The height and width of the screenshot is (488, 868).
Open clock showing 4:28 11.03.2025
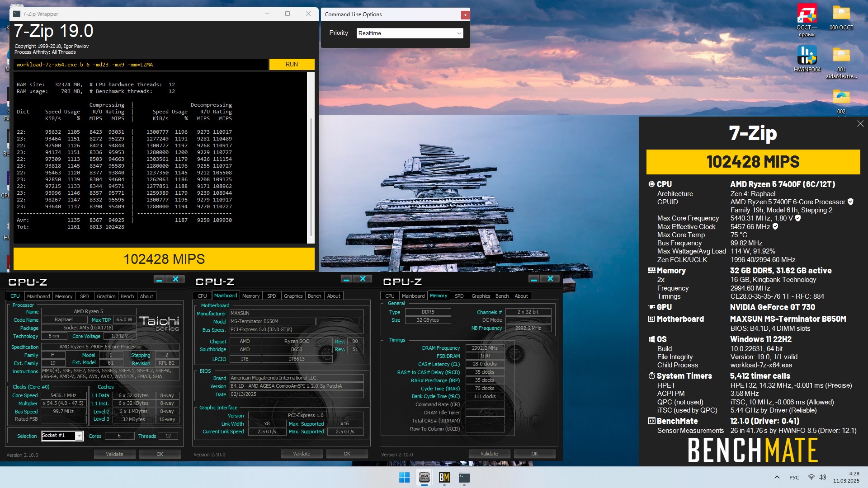846,477
